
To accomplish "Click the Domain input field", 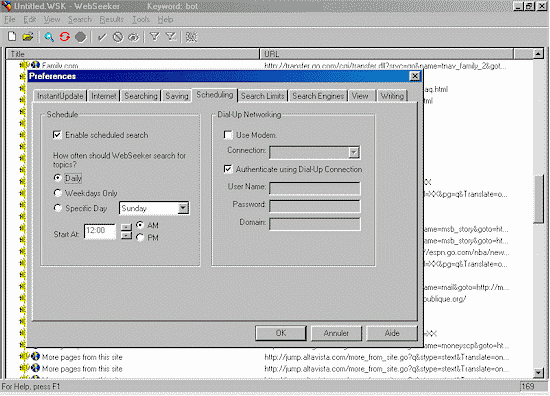I will [315, 224].
